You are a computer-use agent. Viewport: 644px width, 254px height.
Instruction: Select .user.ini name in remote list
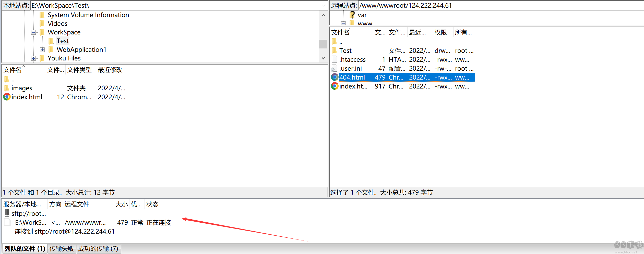pyautogui.click(x=350, y=68)
